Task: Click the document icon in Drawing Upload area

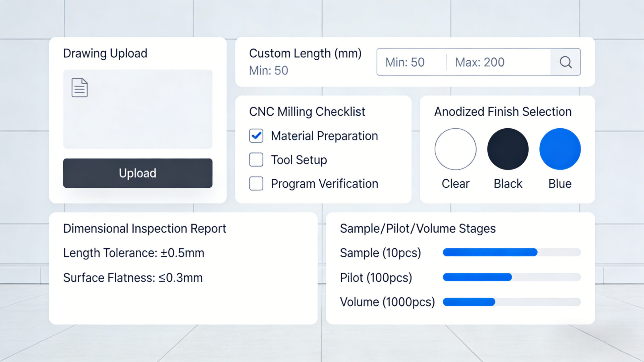Action: (79, 87)
